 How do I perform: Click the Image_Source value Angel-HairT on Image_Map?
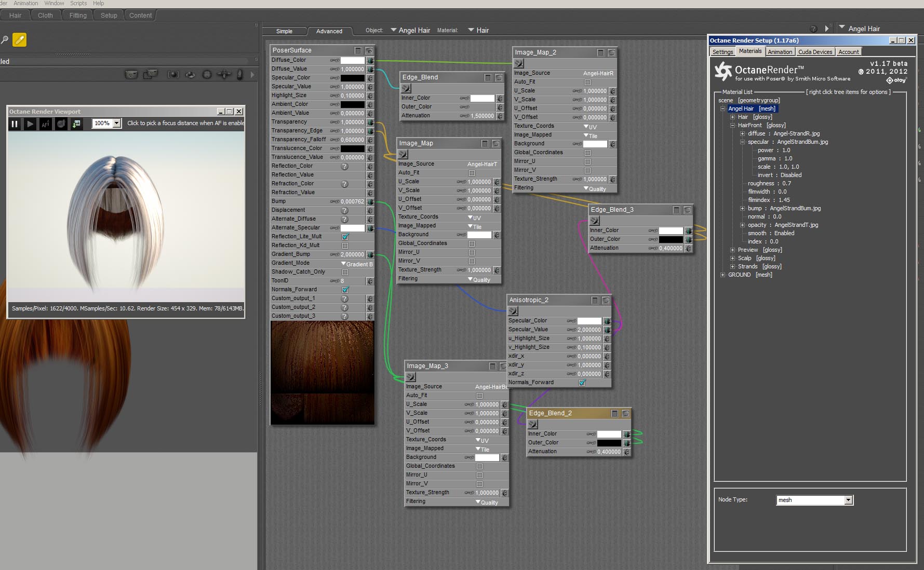click(482, 164)
